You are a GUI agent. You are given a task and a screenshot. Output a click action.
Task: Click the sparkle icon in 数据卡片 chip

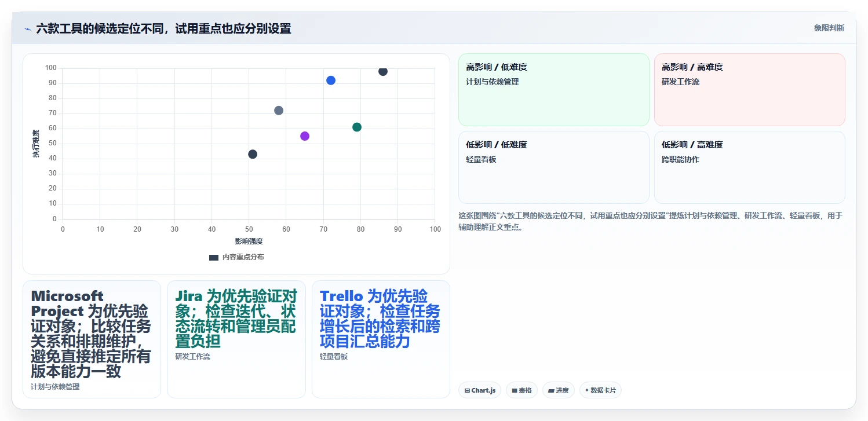coord(587,390)
